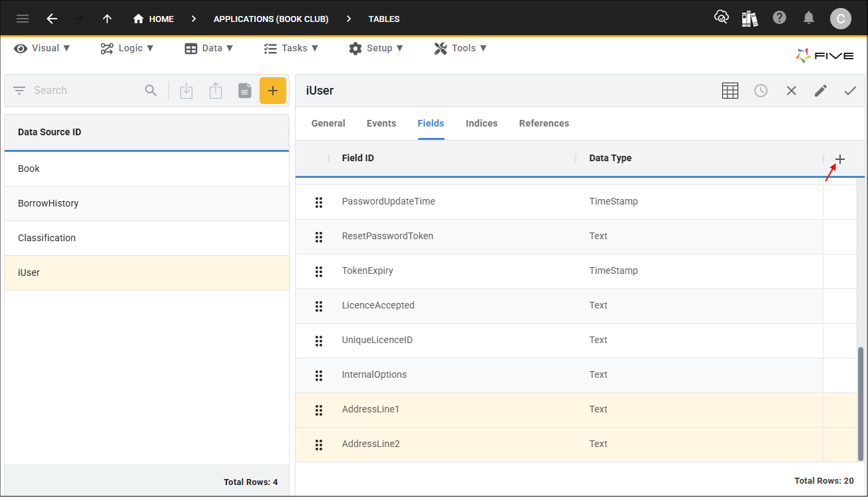Open the table grid view icon
868x497 pixels.
[730, 91]
